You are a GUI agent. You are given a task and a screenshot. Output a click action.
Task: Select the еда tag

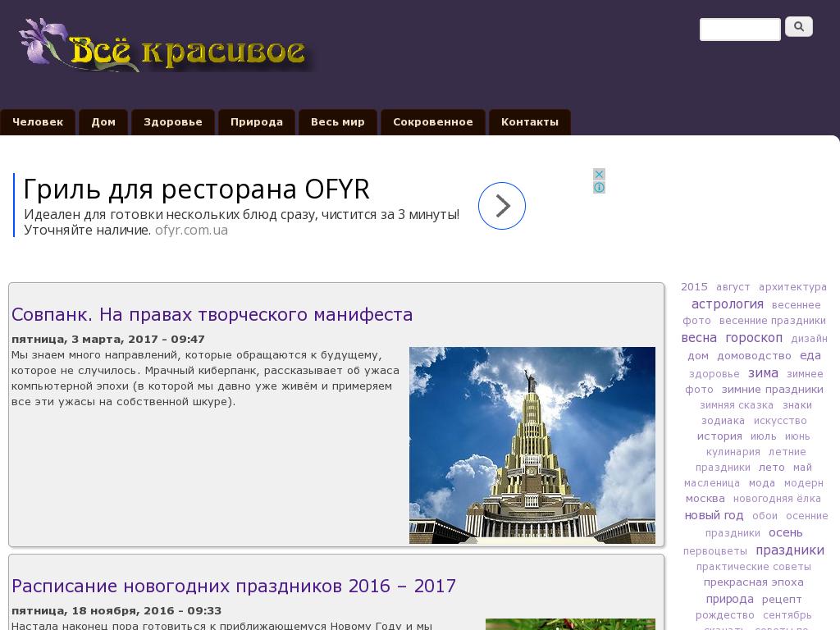(x=810, y=356)
